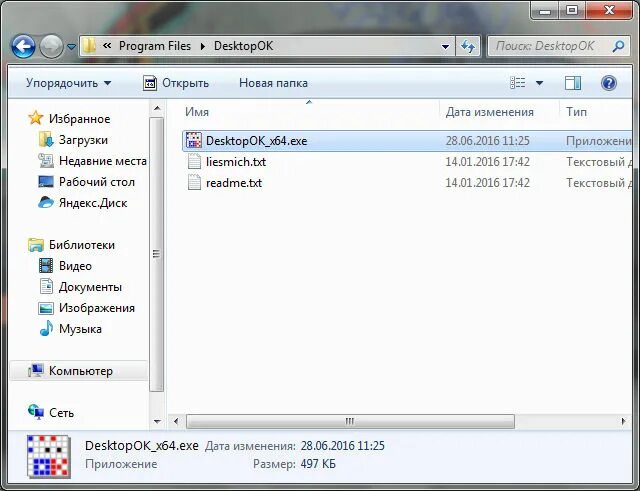Open Недавние места in sidebar
The image size is (640, 491).
[103, 161]
